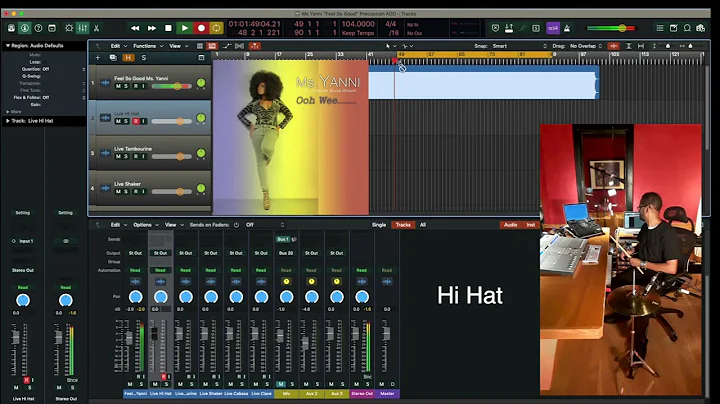This screenshot has width=720, height=404.
Task: Open Smart Controls dial button
Action: 69,28
